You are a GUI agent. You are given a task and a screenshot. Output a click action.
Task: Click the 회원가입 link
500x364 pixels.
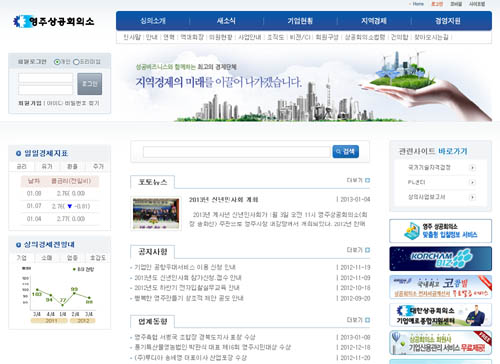pyautogui.click(x=30, y=103)
